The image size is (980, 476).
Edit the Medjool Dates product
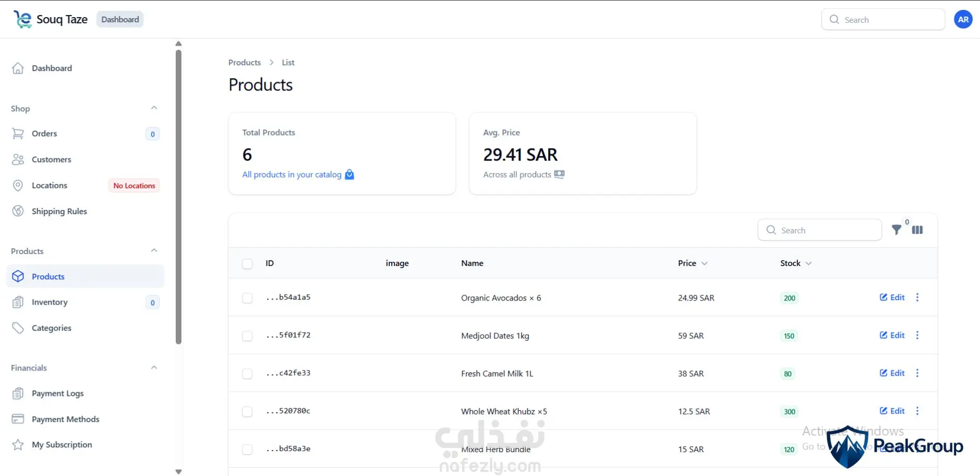[892, 335]
